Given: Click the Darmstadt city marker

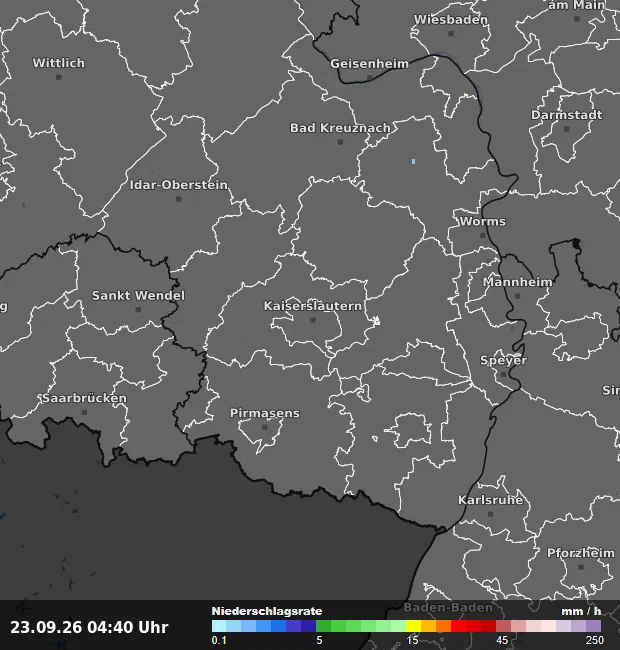Looking at the screenshot, I should [x=567, y=129].
